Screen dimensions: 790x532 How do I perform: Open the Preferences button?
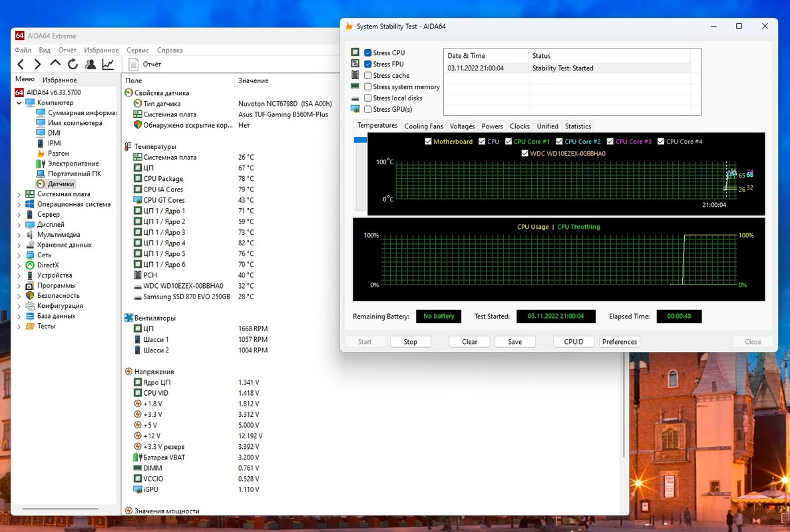tap(619, 342)
